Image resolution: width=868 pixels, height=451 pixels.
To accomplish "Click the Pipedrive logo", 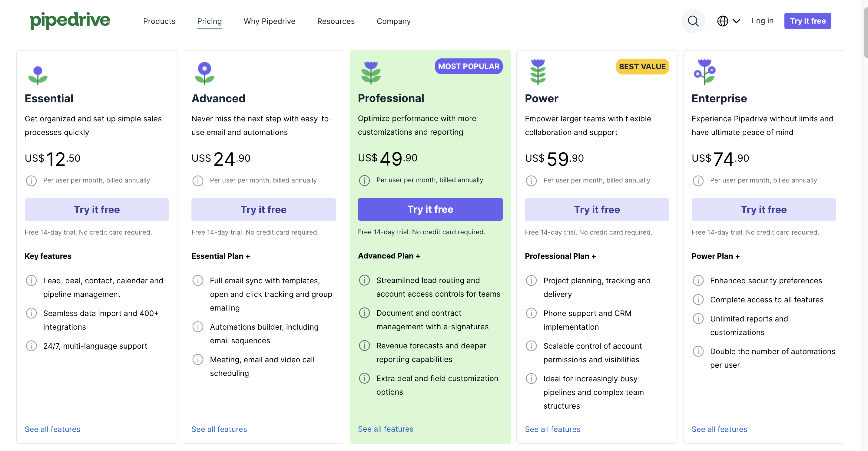I will (70, 20).
